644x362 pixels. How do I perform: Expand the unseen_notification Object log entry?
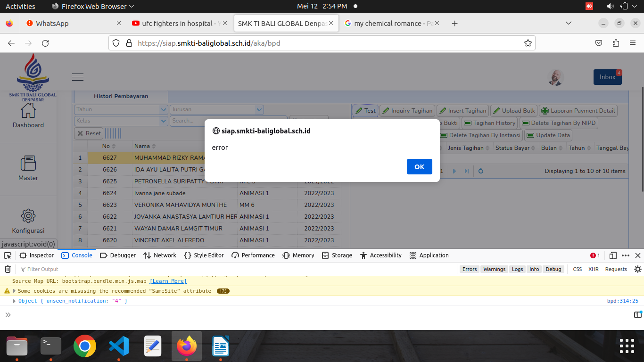click(14, 301)
